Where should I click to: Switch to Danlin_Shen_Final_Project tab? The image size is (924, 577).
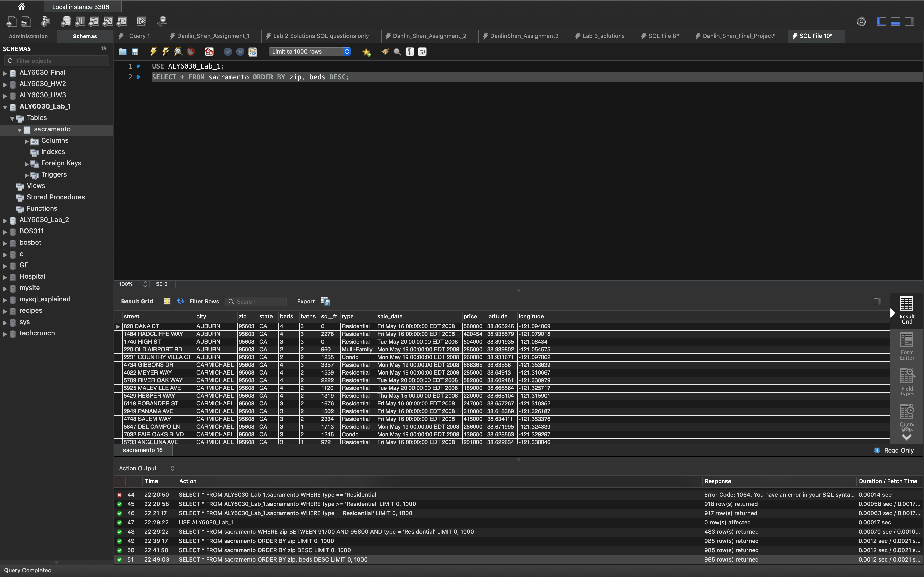[x=738, y=36]
